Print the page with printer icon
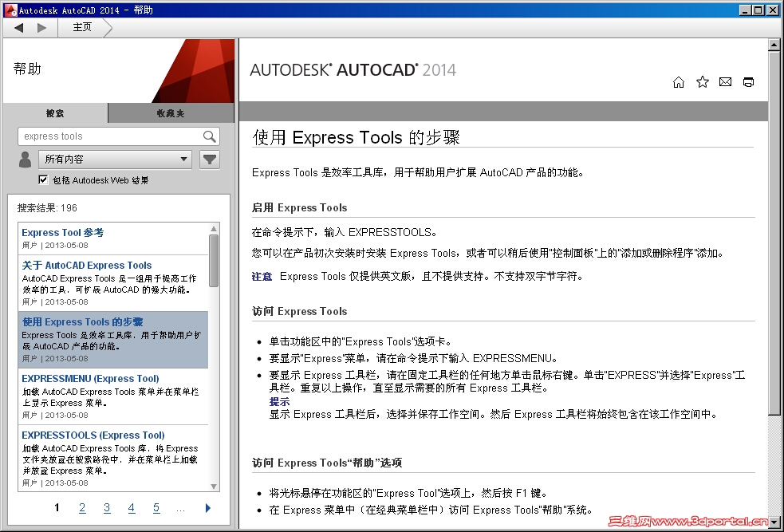Viewport: 784px width, 532px height. (x=748, y=82)
